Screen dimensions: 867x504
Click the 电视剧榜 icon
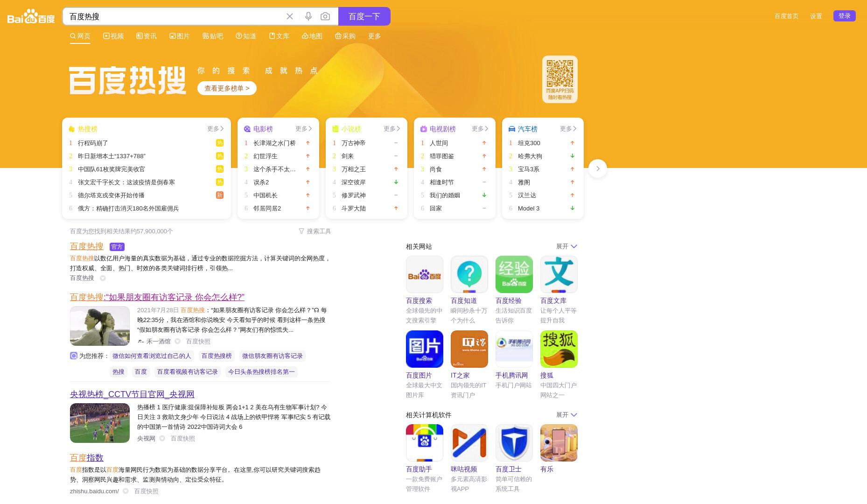tap(424, 129)
